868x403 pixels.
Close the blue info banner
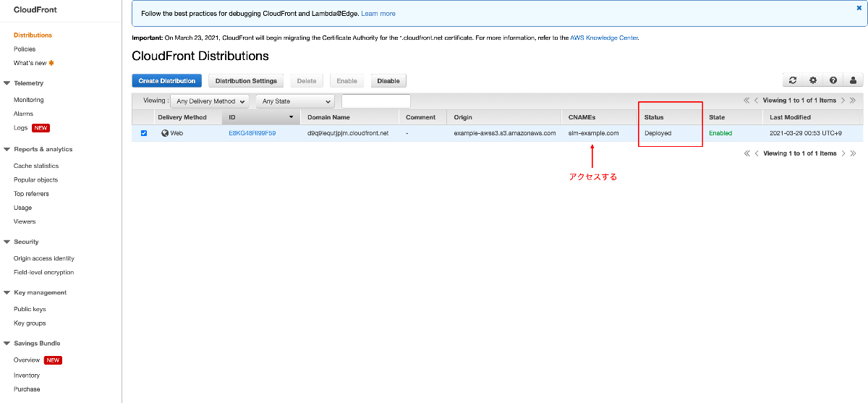point(859,8)
